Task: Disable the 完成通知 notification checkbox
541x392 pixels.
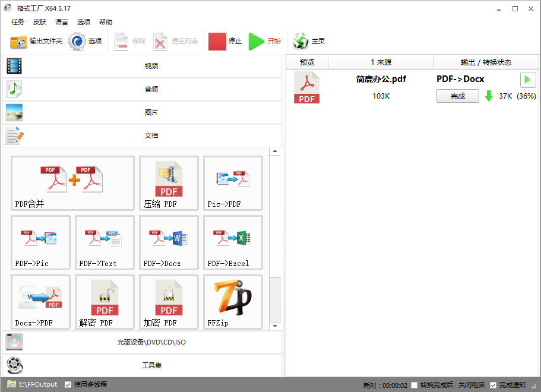Action: tap(493, 385)
